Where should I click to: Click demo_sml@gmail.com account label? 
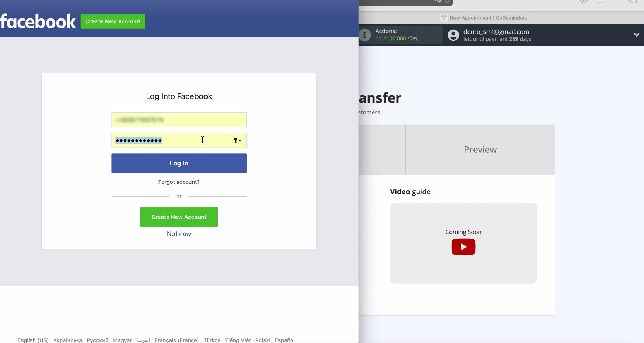[x=496, y=32]
